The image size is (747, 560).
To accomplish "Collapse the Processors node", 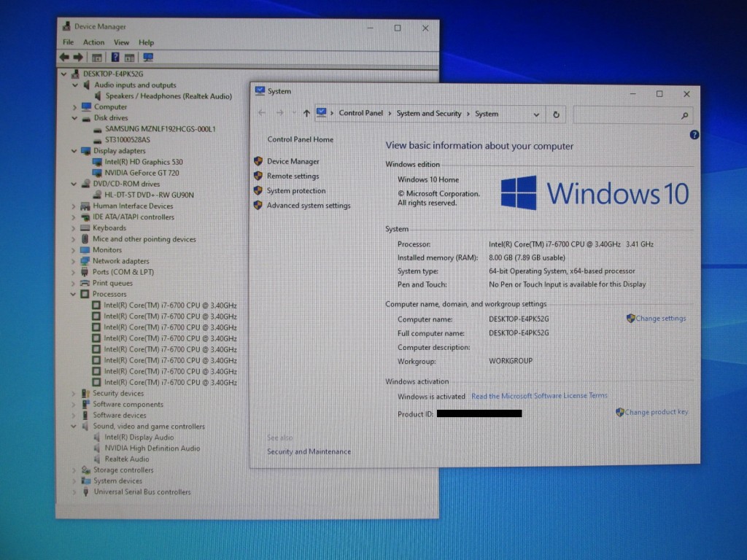I will tap(74, 295).
